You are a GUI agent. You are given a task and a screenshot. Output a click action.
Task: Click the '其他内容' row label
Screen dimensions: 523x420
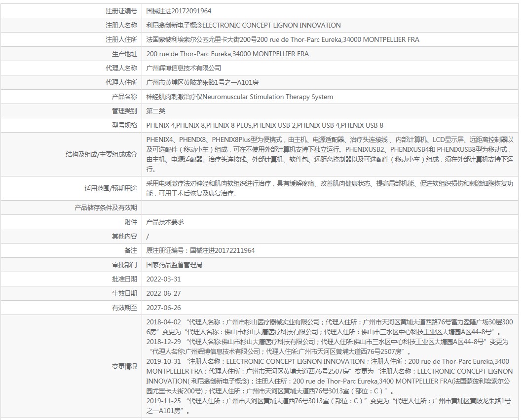[x=124, y=236]
